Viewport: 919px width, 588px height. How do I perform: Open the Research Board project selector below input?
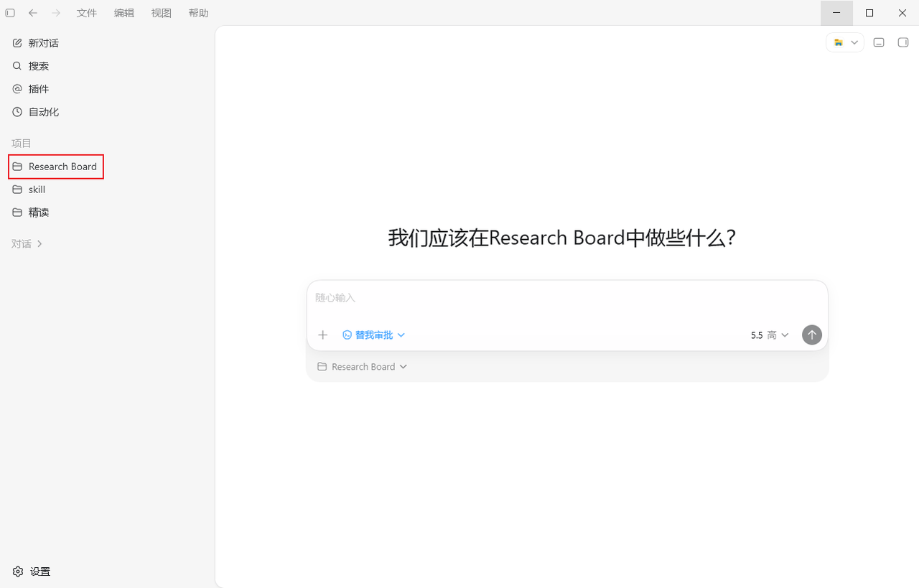coord(363,367)
